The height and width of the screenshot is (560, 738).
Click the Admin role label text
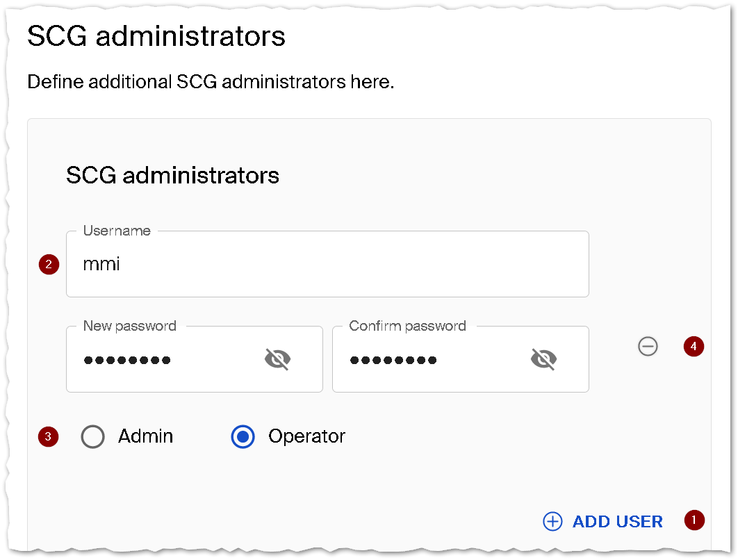146,436
